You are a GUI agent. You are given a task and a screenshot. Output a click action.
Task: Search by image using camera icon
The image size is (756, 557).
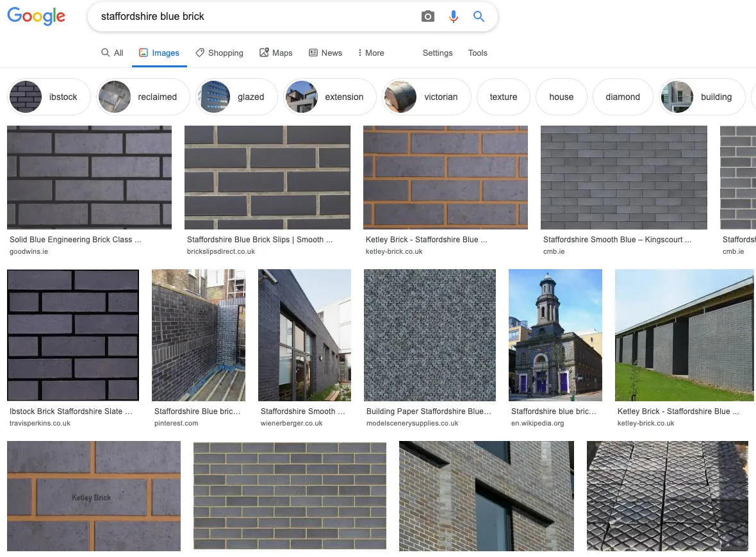(428, 17)
